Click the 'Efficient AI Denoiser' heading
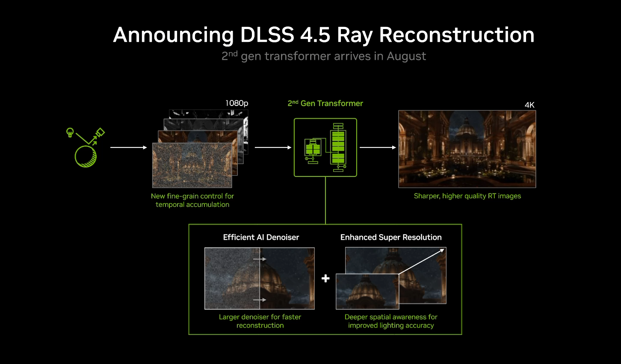 (x=261, y=238)
